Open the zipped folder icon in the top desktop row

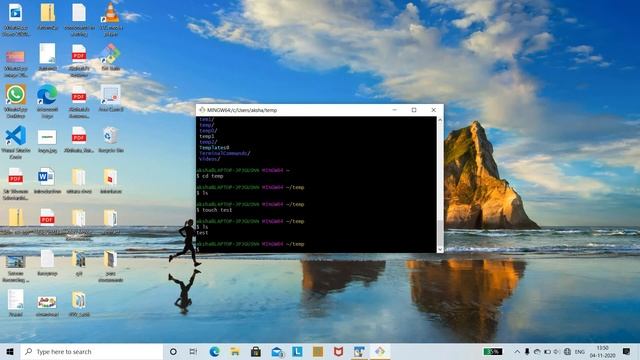tap(48, 16)
